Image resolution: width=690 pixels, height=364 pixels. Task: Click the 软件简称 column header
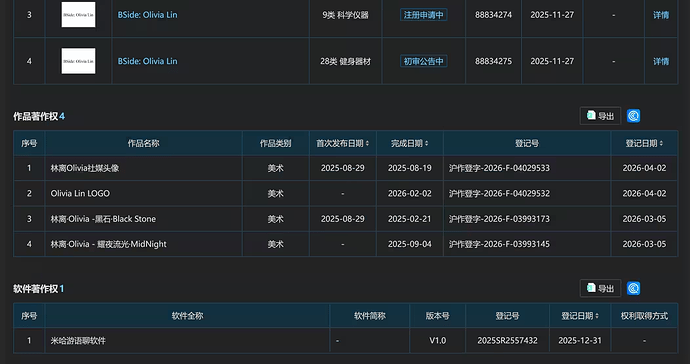click(x=370, y=316)
